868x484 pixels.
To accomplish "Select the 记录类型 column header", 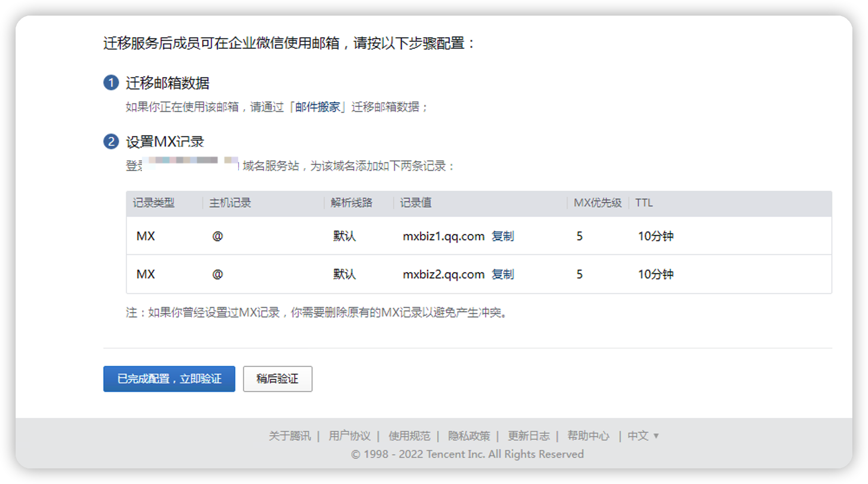I will click(x=154, y=203).
